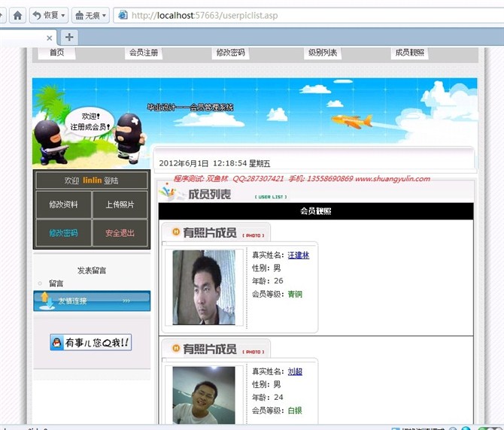The image size is (504, 430).
Task: Click the 上传照片 upload button
Action: (x=120, y=204)
